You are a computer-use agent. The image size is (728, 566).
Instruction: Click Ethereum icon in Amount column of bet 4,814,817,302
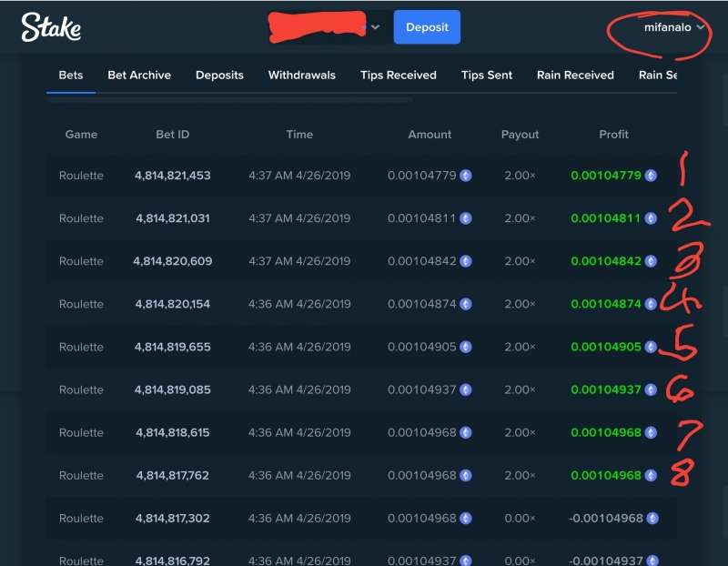(x=466, y=518)
